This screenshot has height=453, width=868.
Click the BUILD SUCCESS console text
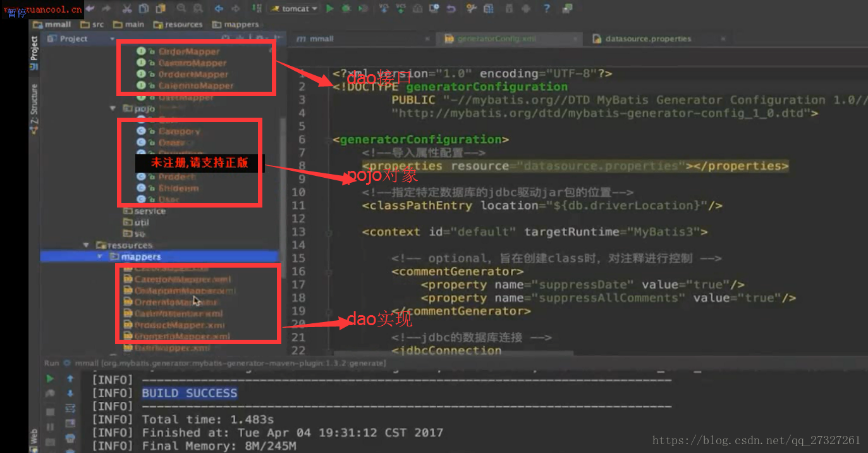pos(190,393)
